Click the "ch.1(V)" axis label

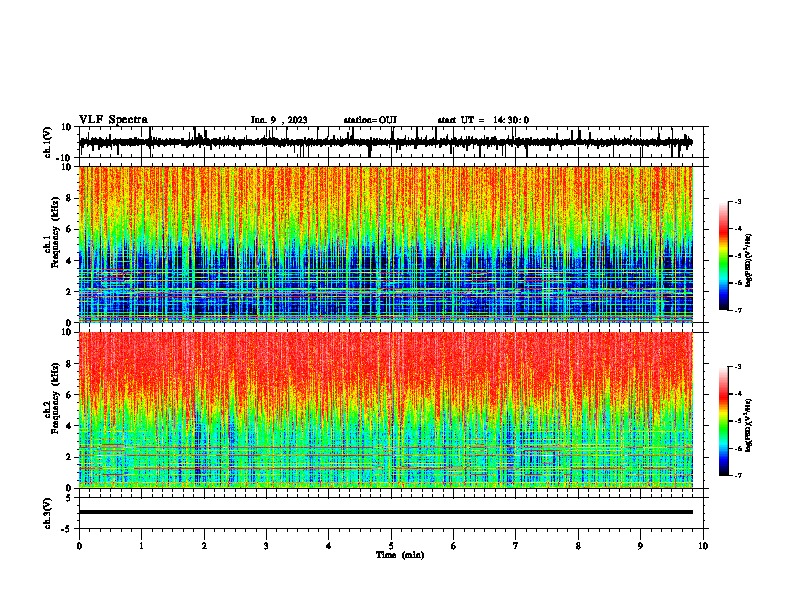(x=48, y=142)
